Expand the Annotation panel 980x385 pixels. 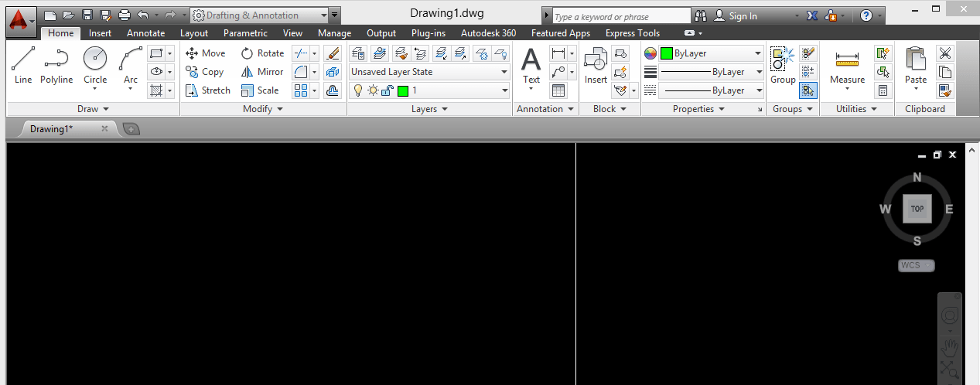(x=545, y=109)
